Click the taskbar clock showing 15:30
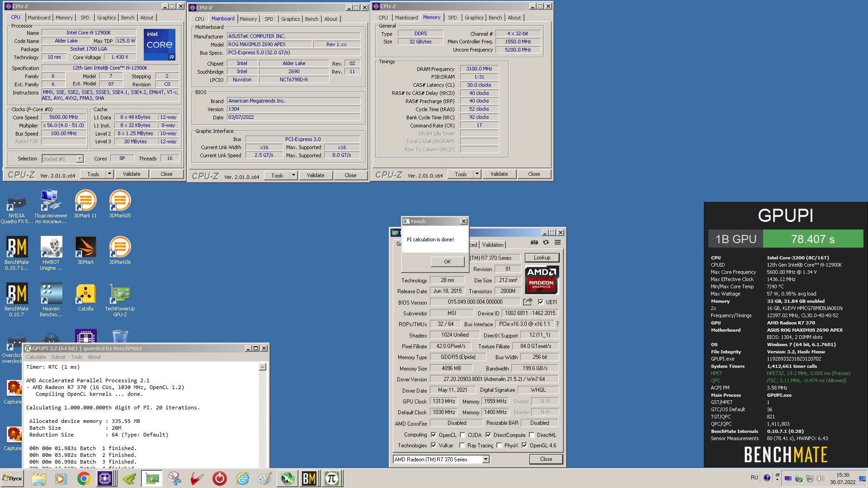Screen dimensions: 868x488 pos(843,479)
